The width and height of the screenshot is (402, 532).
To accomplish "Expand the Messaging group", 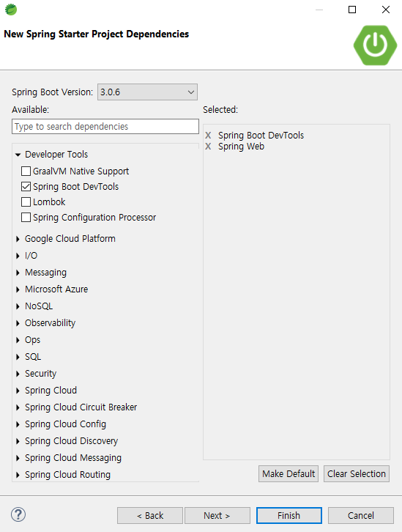I will [18, 273].
